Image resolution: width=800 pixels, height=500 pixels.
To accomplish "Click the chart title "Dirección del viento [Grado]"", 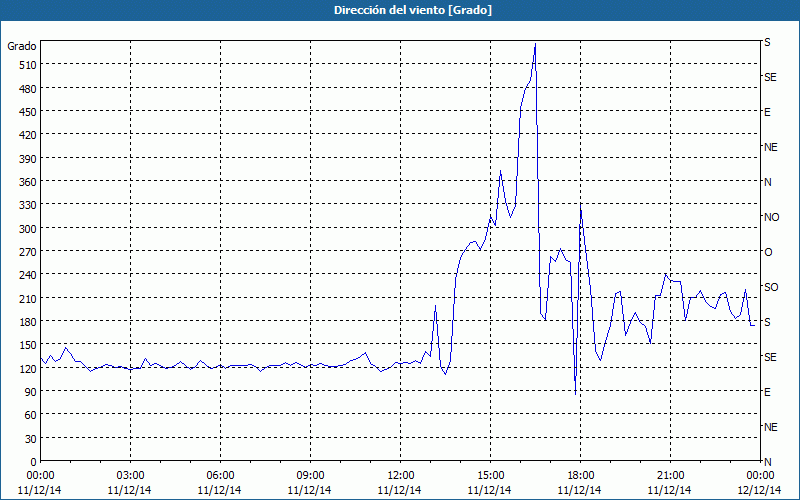I will [413, 10].
